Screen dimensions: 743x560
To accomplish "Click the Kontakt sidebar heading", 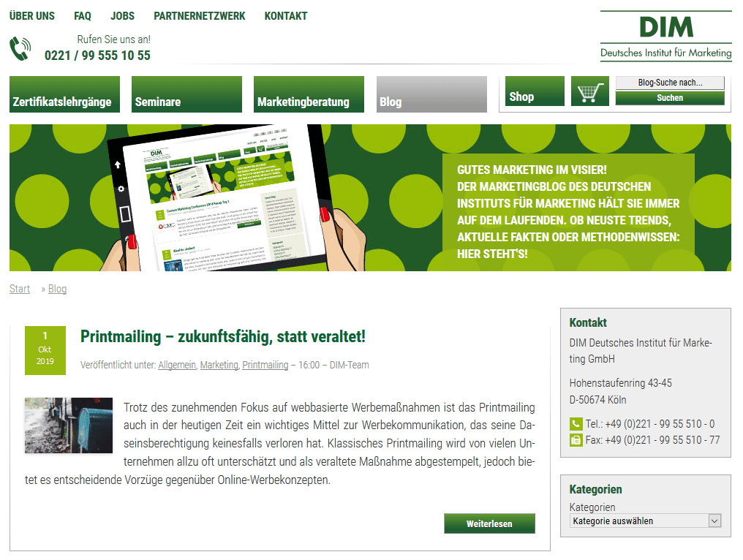I will click(x=587, y=322).
